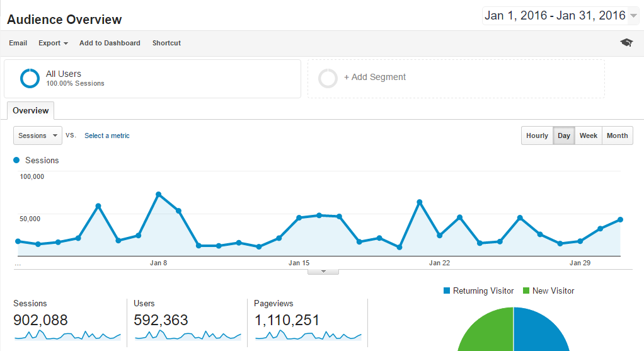Switch to the Overview tab
This screenshot has width=644, height=351.
coord(30,110)
